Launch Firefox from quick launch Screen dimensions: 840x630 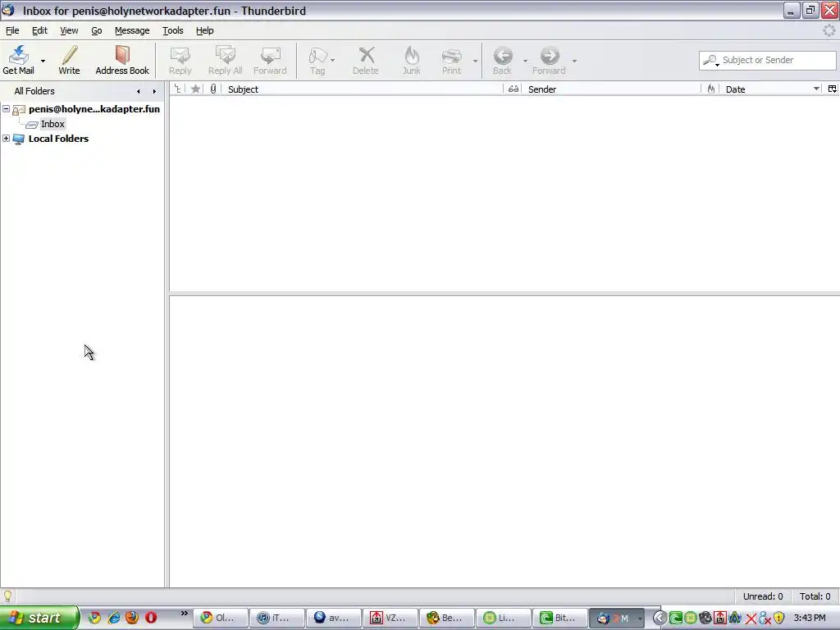pyautogui.click(x=132, y=618)
